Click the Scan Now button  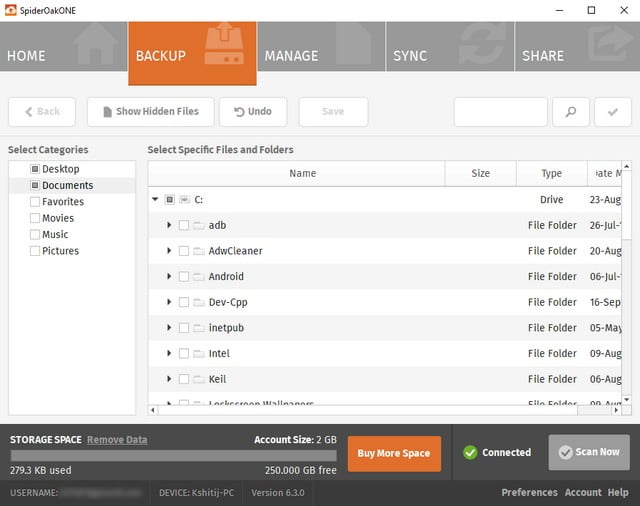coord(589,452)
